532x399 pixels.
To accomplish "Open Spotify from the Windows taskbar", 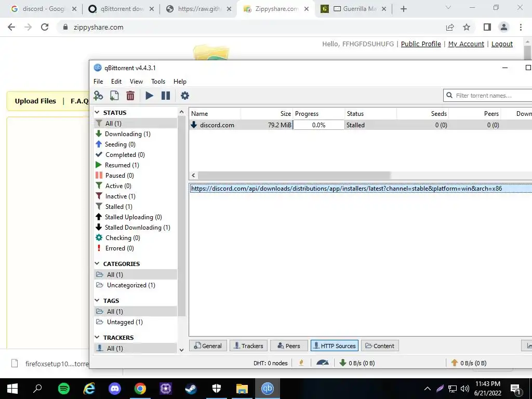I will 64,389.
